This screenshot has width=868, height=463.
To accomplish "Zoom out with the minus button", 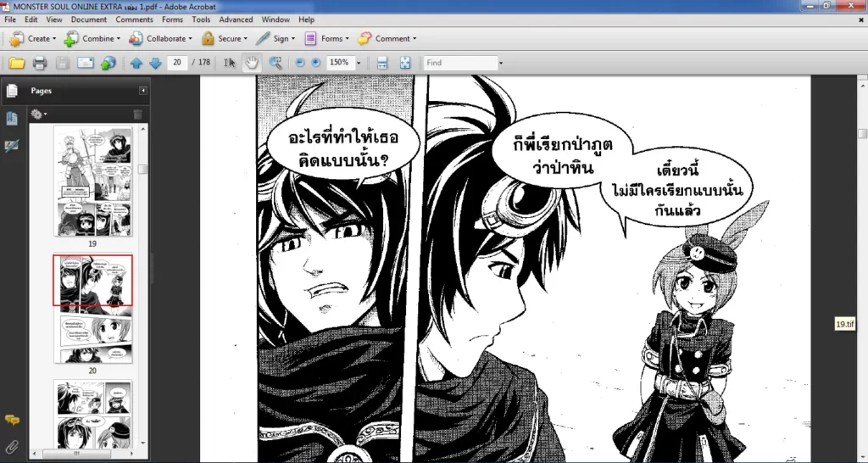I will coord(300,63).
